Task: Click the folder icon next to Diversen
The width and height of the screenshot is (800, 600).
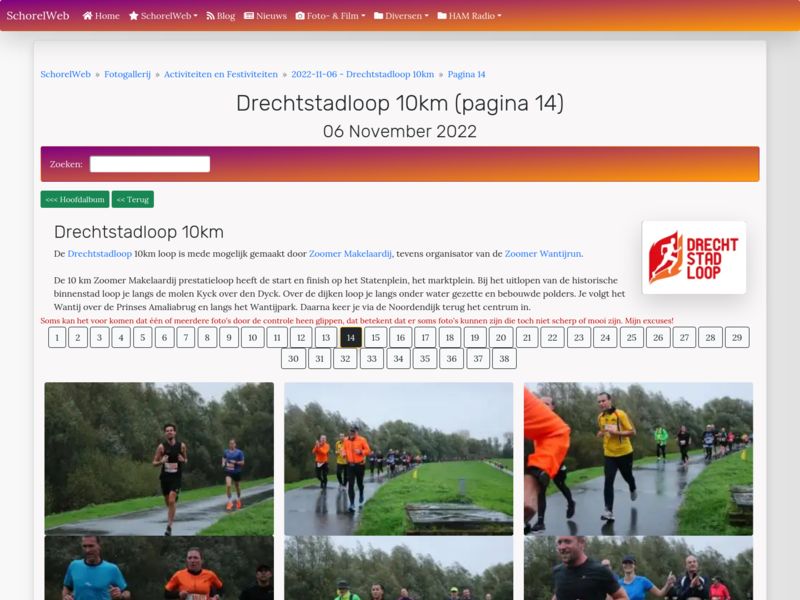Action: (x=379, y=16)
